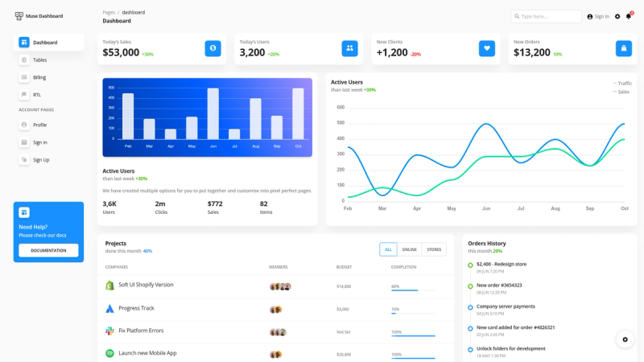Screen dimensions: 644x362
Task: Select the STORES projects filter
Action: (x=434, y=249)
